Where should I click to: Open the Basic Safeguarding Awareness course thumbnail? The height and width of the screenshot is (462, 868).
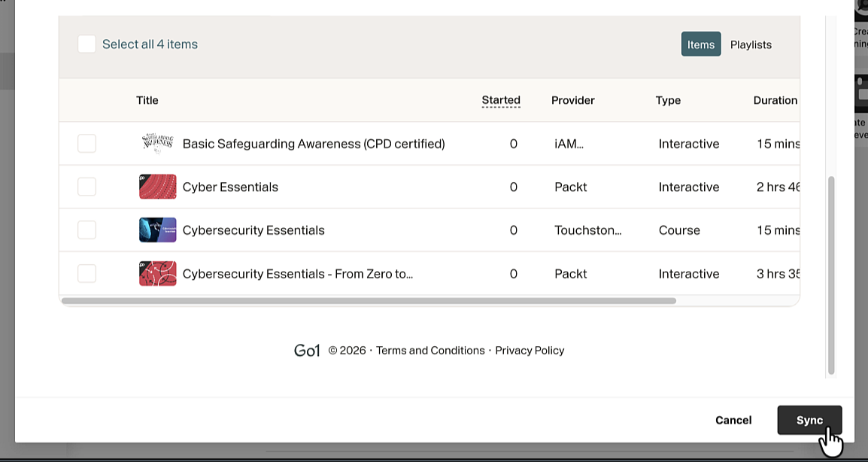[158, 144]
